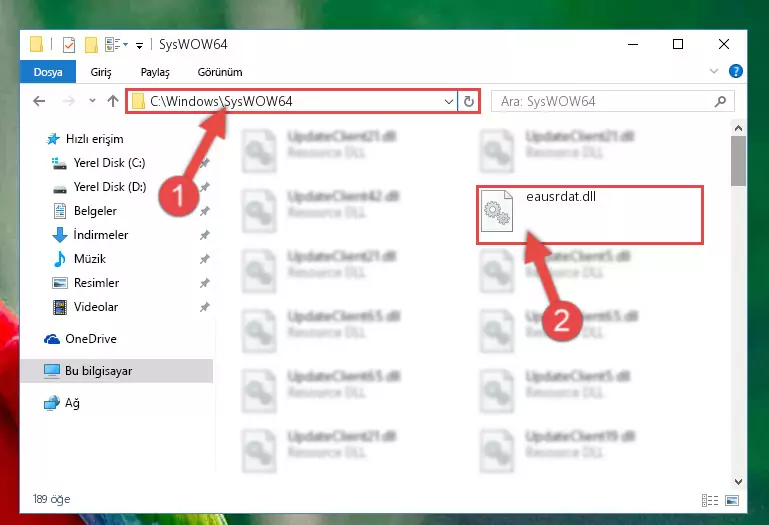Select the eausrdat.dll file name
This screenshot has width=769, height=525.
(561, 197)
